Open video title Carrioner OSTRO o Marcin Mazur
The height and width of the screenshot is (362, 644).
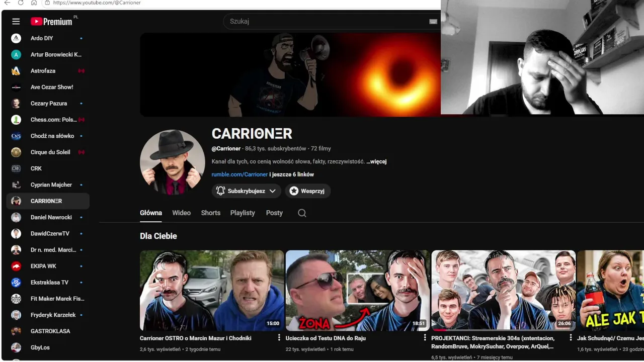pos(196,338)
